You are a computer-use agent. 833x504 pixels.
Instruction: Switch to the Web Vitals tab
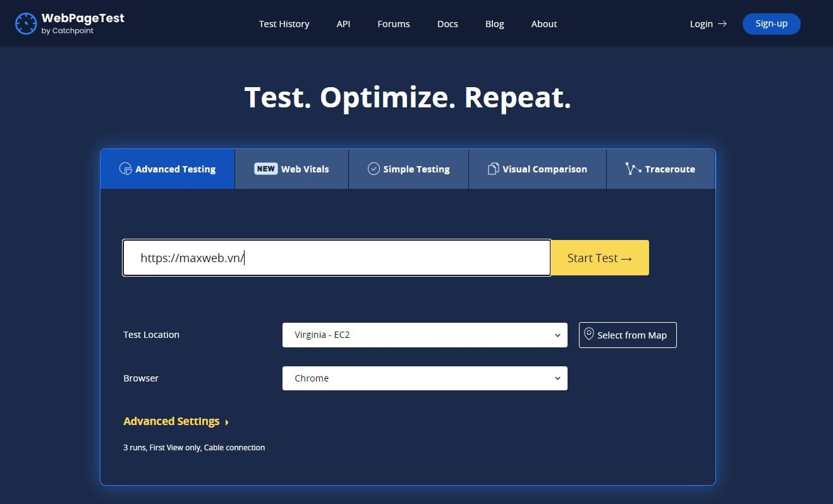291,169
